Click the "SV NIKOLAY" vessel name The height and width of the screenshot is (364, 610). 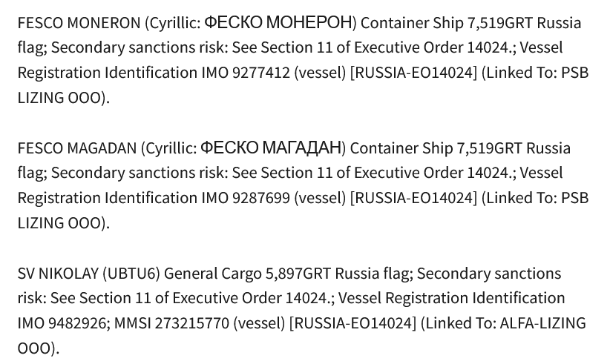pyautogui.click(x=58, y=274)
